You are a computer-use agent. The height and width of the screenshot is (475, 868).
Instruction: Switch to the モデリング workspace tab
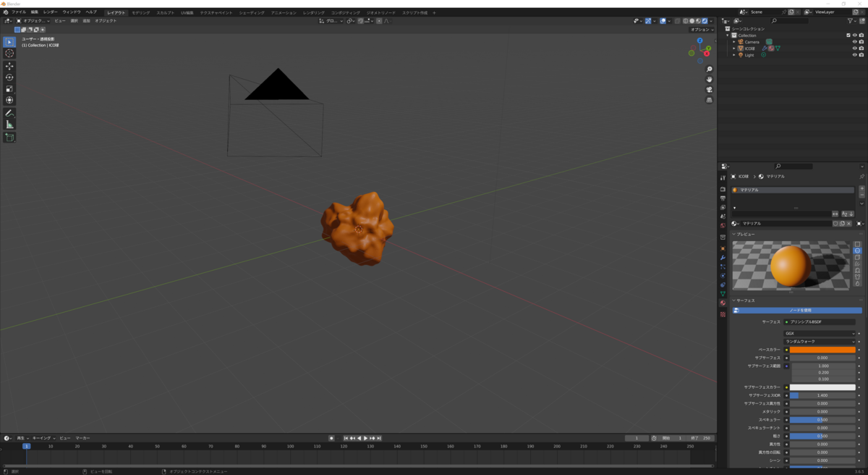(140, 13)
